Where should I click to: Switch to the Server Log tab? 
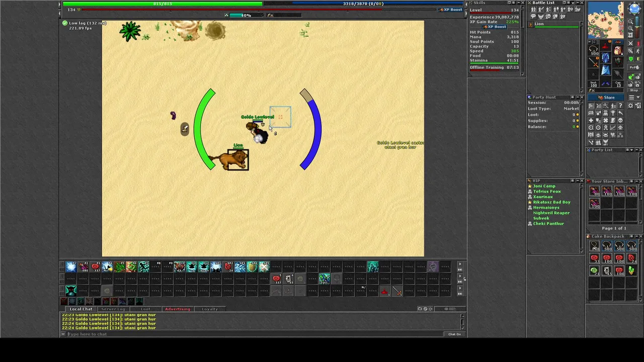[x=113, y=309]
